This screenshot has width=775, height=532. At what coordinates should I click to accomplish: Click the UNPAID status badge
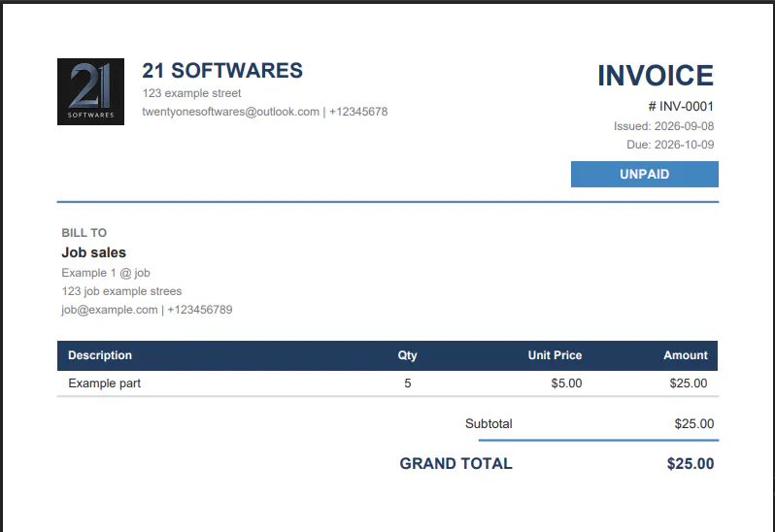pyautogui.click(x=645, y=174)
